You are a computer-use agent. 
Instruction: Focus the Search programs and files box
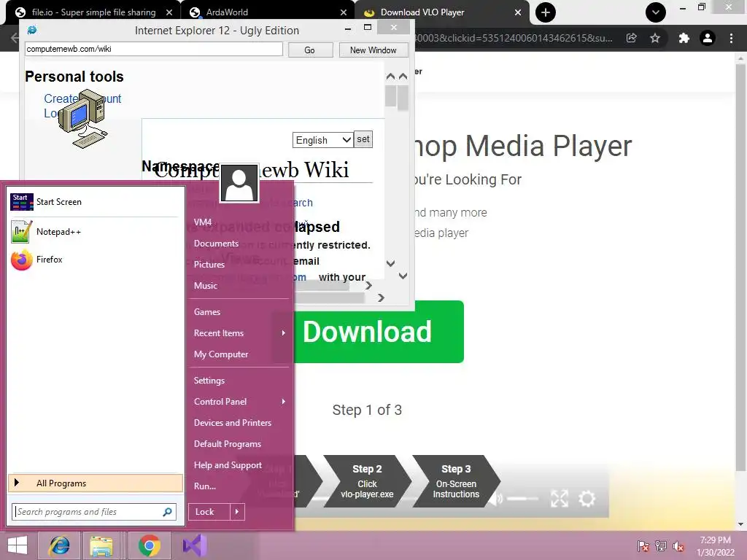pyautogui.click(x=94, y=512)
